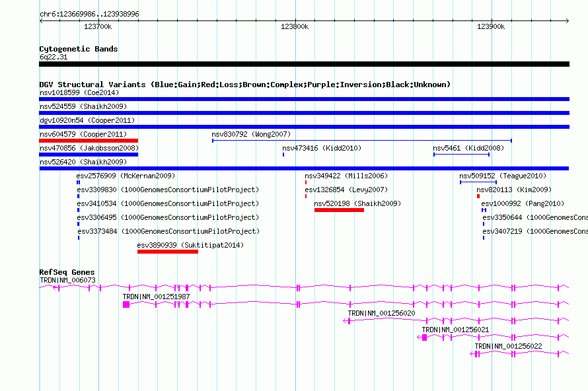Click the TRDN|NM_001251987 gene label

coord(156,297)
